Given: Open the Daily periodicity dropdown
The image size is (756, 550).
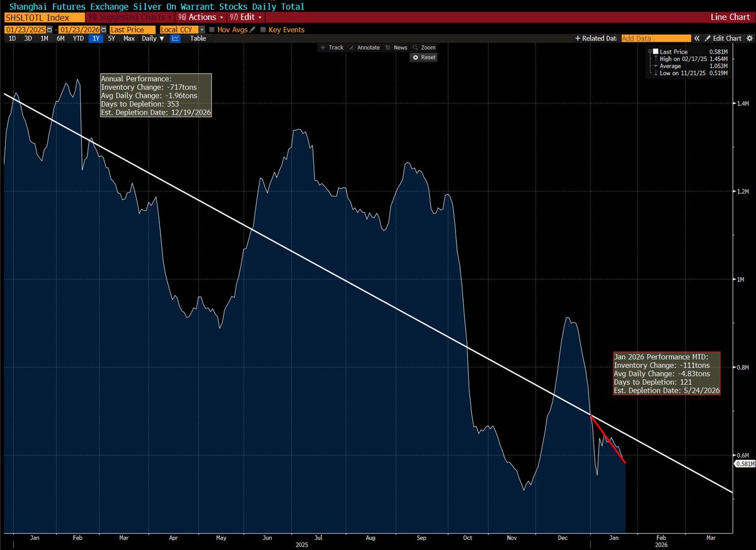Looking at the screenshot, I should [152, 38].
